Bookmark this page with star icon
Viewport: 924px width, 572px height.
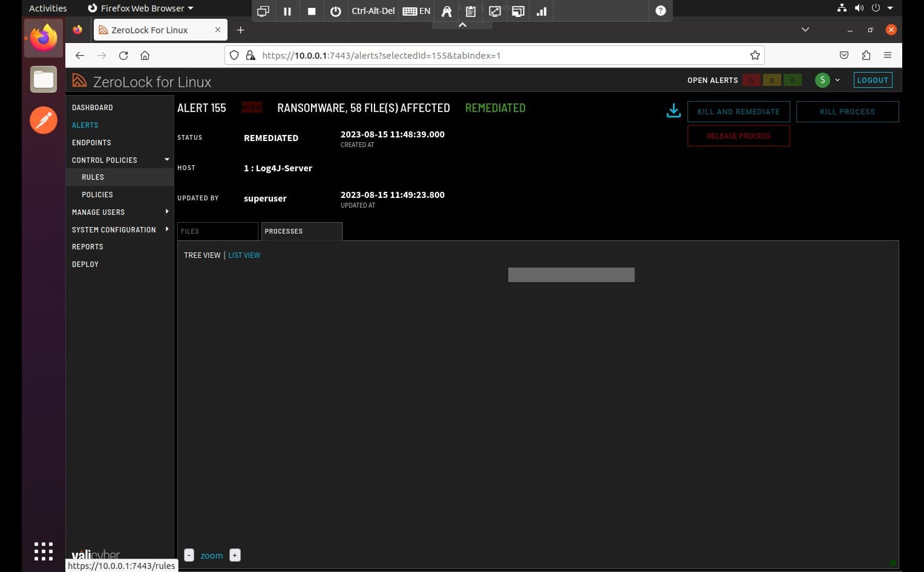click(x=755, y=56)
